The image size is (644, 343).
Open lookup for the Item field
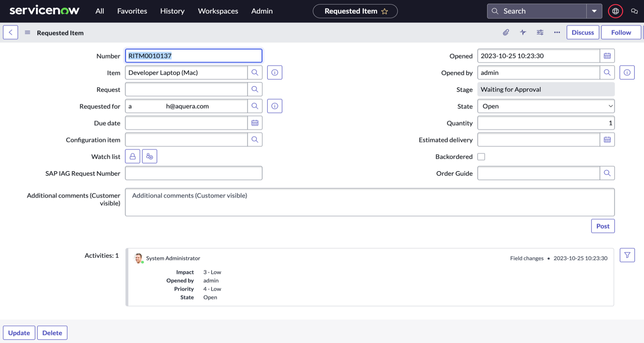(255, 73)
